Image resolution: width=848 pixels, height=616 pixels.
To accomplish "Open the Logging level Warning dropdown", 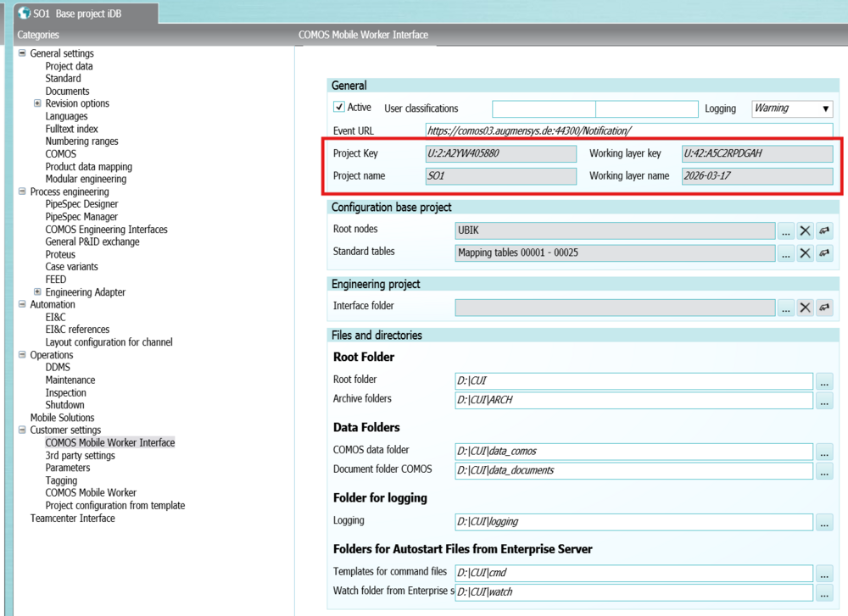I will click(792, 108).
